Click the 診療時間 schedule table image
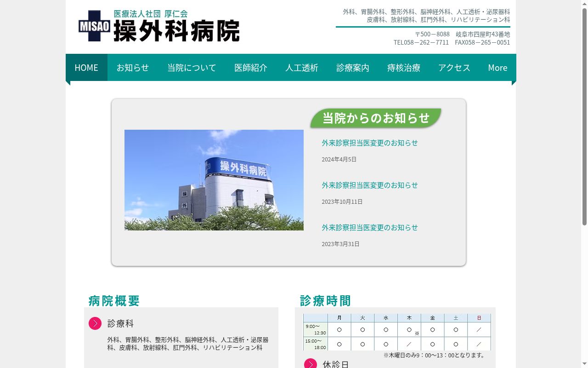Screen dimensions: 588x368 tap(397, 332)
